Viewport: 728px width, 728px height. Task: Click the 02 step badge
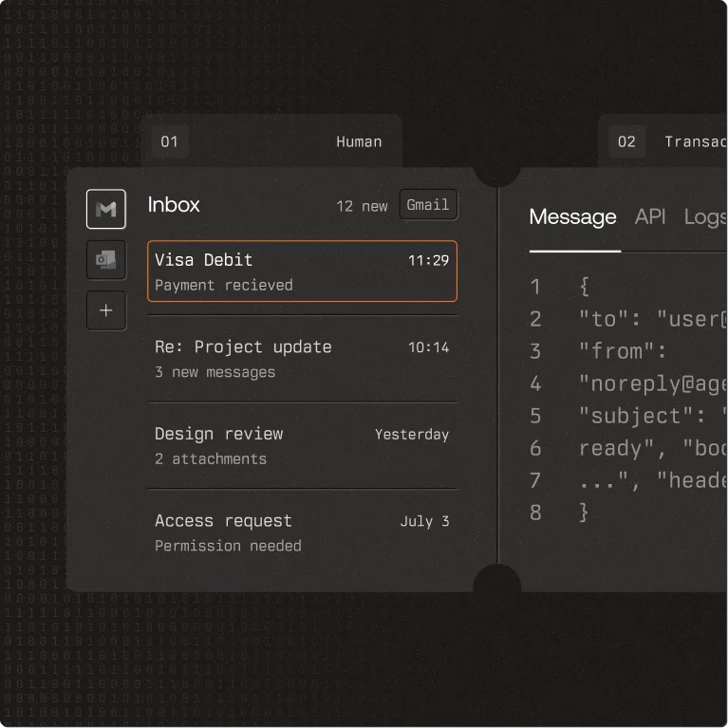[626, 141]
